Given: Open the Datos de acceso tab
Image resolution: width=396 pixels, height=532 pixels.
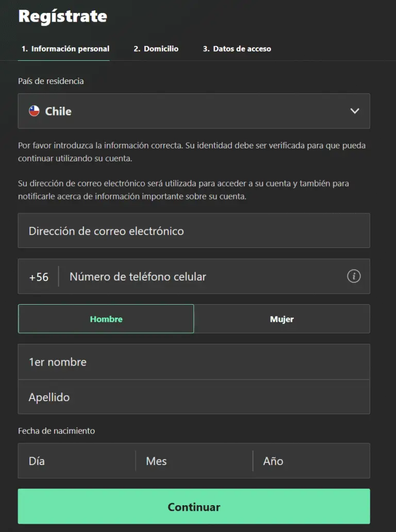Looking at the screenshot, I should (x=237, y=49).
